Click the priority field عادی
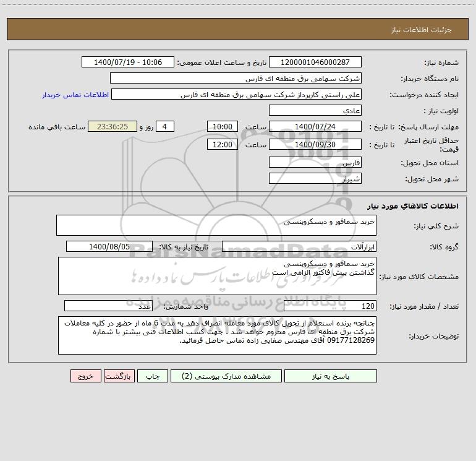Viewport: 476px width, 461px height. pos(315,110)
